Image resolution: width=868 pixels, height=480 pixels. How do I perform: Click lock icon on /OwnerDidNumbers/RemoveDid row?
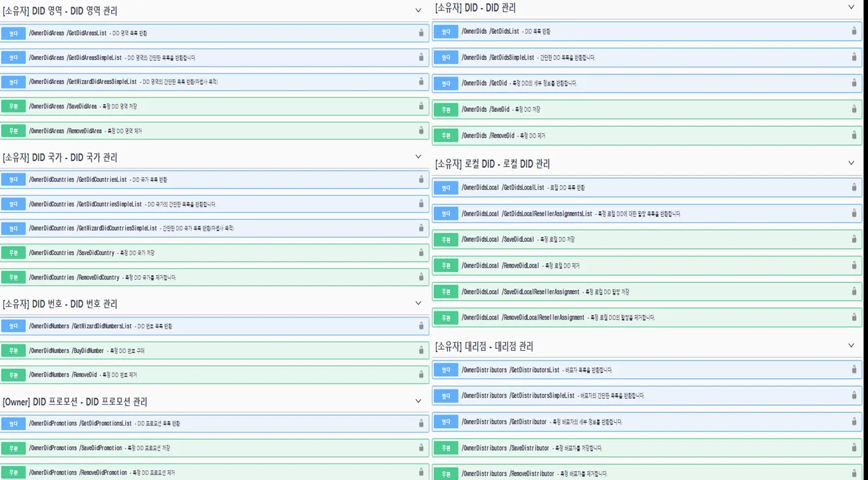point(421,374)
